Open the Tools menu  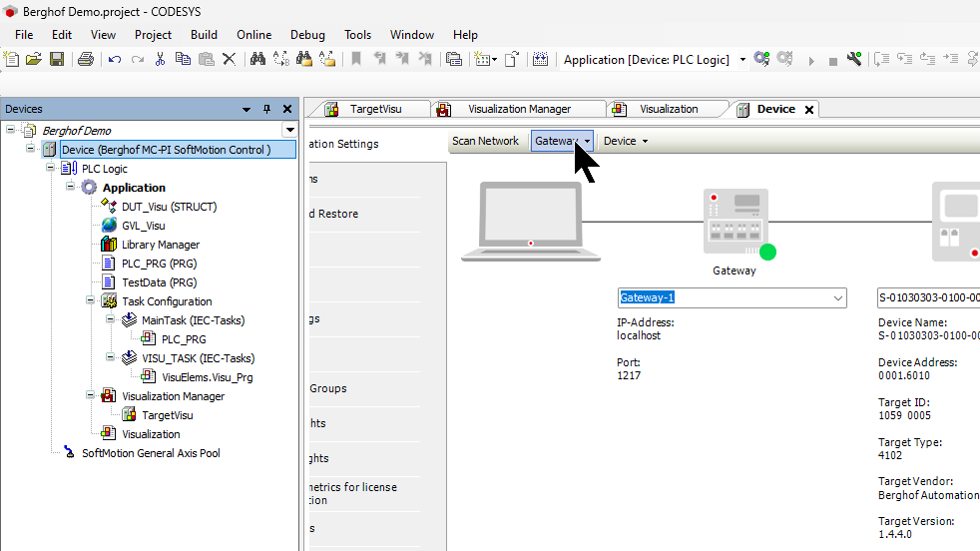tap(357, 35)
